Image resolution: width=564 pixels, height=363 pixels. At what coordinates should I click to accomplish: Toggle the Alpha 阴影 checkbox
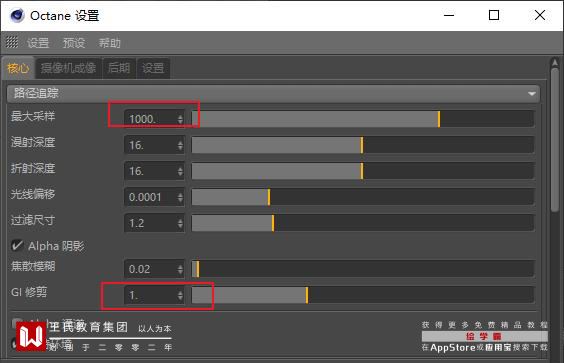pyautogui.click(x=17, y=246)
